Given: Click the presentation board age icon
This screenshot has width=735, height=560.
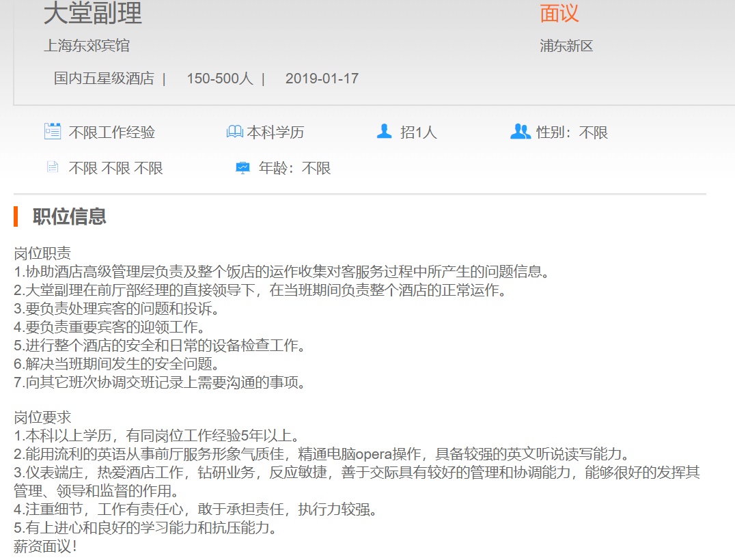Looking at the screenshot, I should 242,168.
